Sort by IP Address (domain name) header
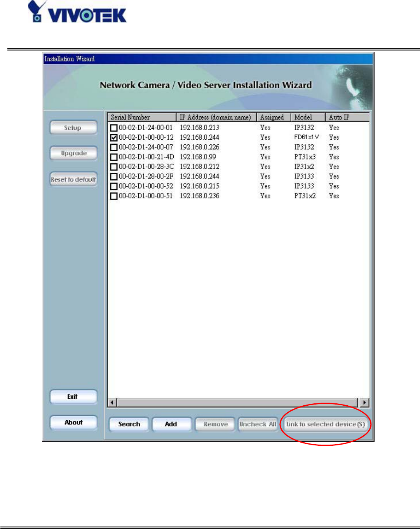Image resolution: width=420 pixels, height=529 pixels. [x=216, y=117]
